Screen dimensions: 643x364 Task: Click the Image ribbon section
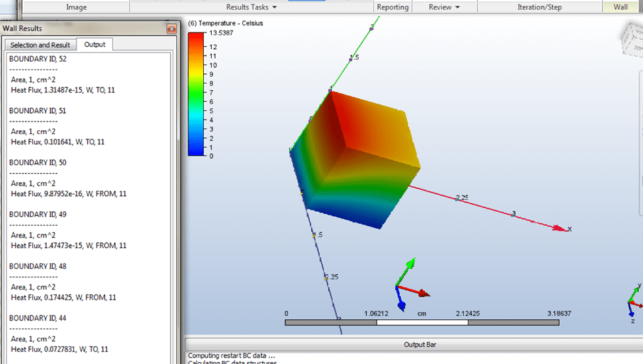tap(77, 7)
